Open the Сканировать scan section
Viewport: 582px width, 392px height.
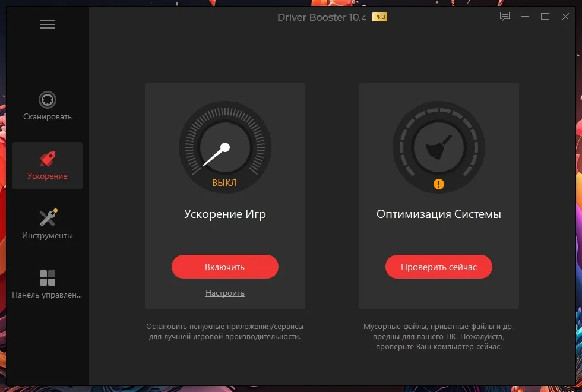[x=48, y=106]
